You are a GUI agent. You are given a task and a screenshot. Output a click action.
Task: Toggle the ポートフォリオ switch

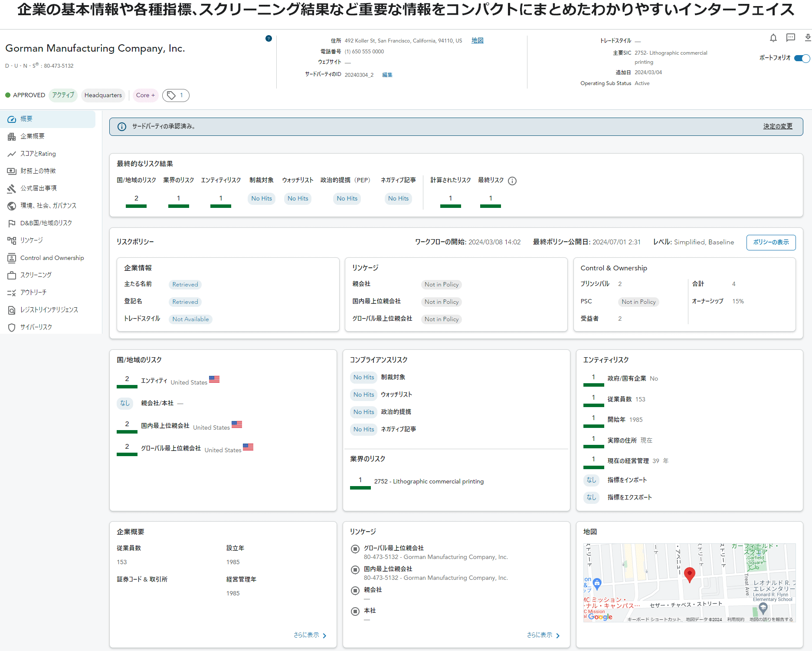coord(802,58)
